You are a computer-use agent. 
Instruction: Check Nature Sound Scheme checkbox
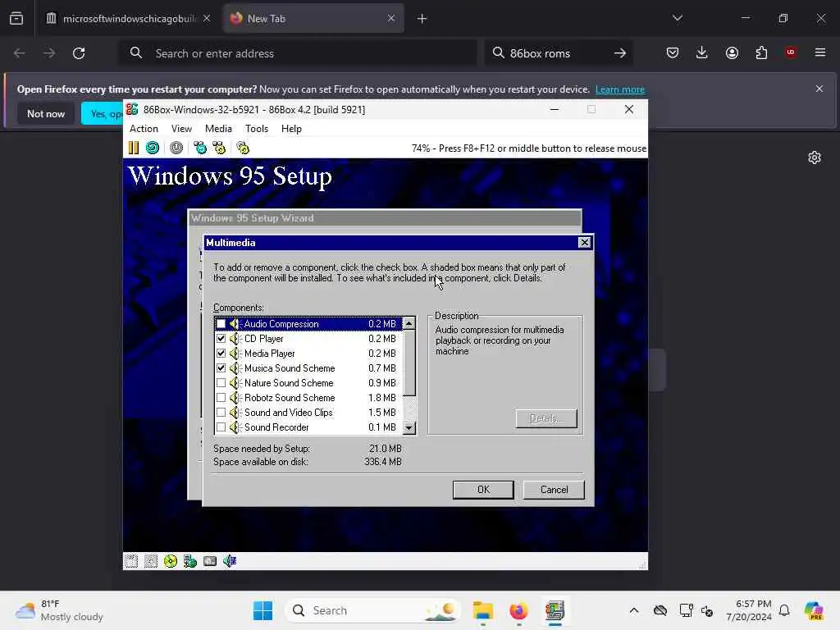point(221,383)
